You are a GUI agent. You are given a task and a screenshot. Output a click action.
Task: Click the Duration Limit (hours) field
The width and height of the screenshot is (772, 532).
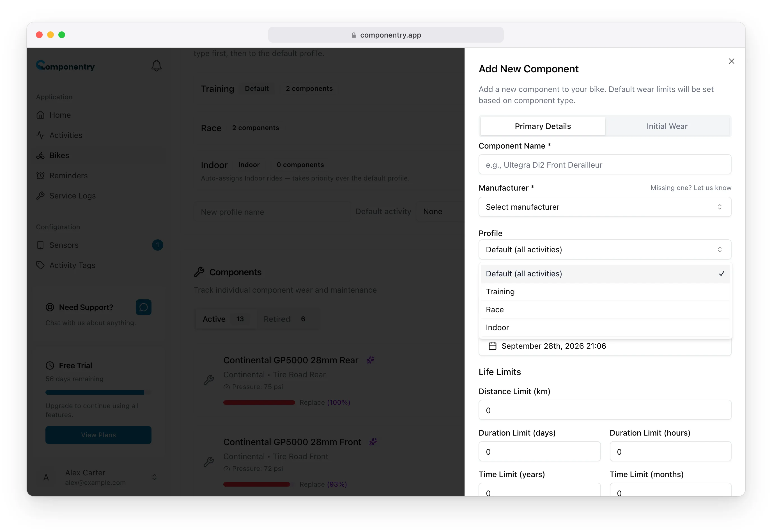click(670, 451)
